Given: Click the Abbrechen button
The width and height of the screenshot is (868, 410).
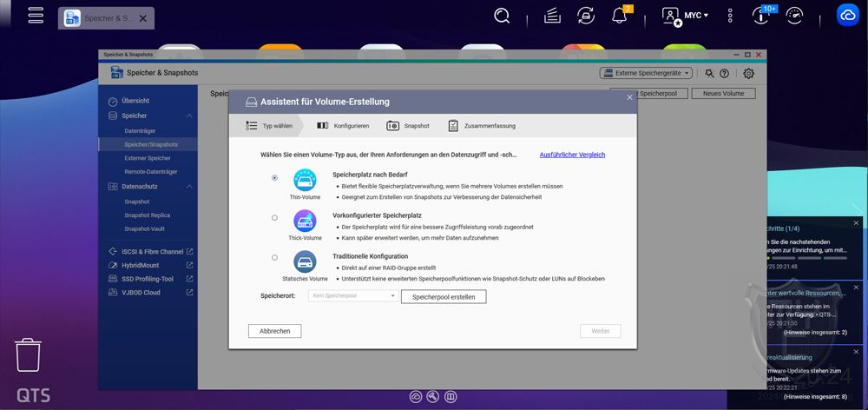Looking at the screenshot, I should click(x=274, y=331).
